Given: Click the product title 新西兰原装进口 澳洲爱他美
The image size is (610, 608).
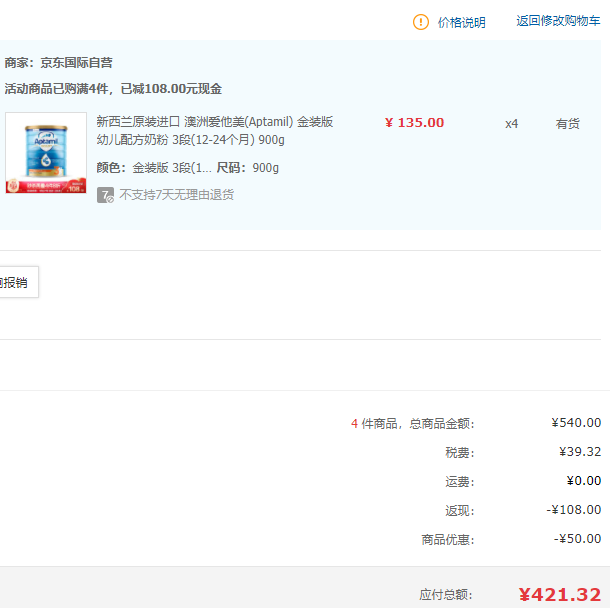Looking at the screenshot, I should pyautogui.click(x=215, y=130).
